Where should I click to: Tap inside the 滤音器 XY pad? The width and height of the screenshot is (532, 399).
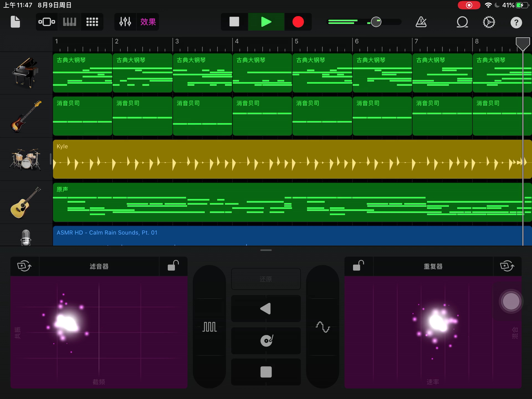(x=99, y=332)
